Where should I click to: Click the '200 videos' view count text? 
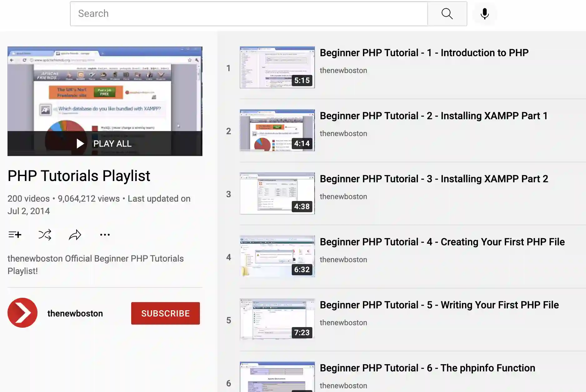pyautogui.click(x=28, y=198)
